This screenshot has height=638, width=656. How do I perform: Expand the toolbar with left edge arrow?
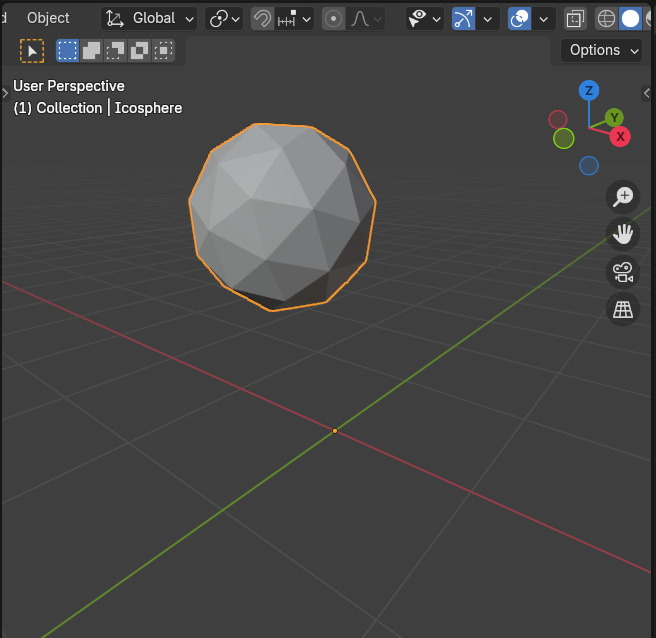pyautogui.click(x=5, y=93)
